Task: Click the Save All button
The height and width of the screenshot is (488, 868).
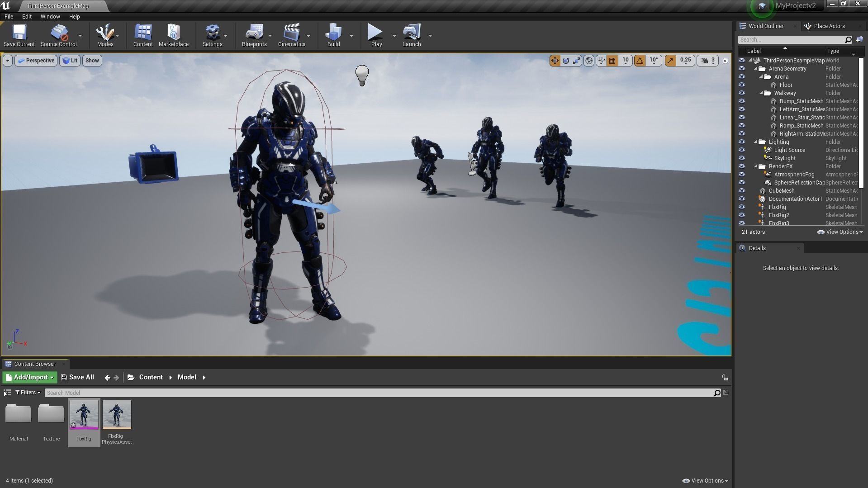Action: [x=77, y=377]
